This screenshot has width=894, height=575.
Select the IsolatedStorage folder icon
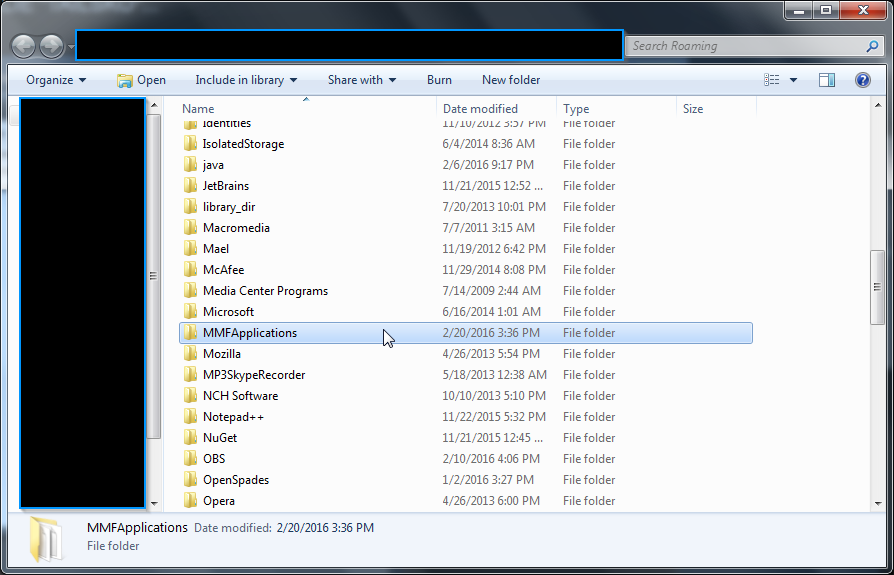[190, 144]
